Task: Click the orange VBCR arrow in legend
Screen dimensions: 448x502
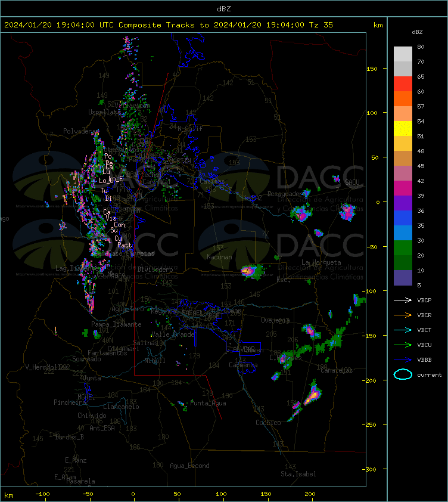Action: [403, 315]
